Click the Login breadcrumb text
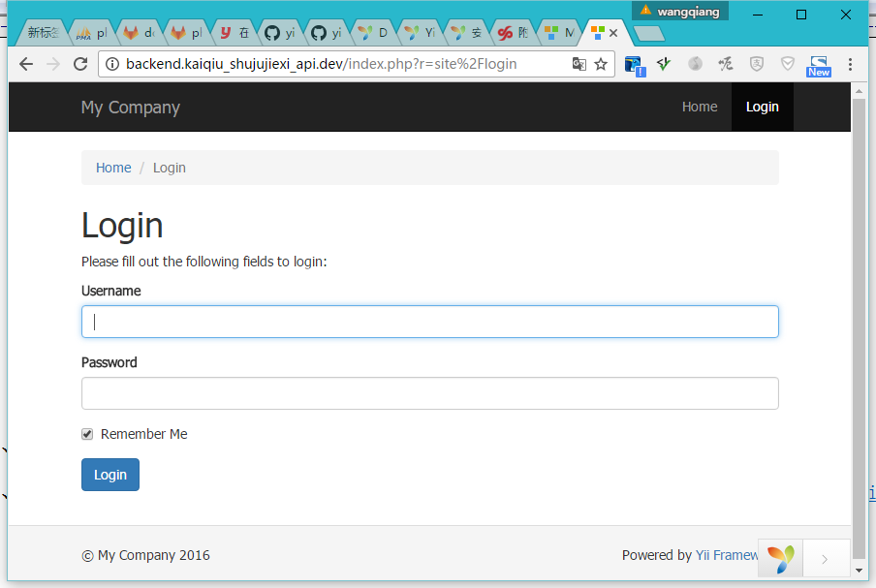The width and height of the screenshot is (876, 588). (170, 168)
